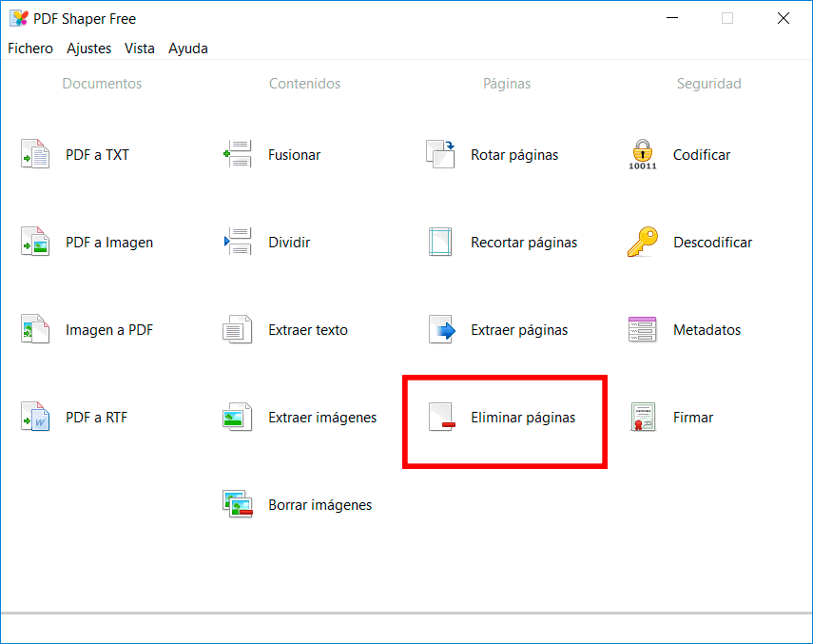Click the Seguridad column heading
Image resolution: width=813 pixels, height=644 pixels.
coord(708,84)
